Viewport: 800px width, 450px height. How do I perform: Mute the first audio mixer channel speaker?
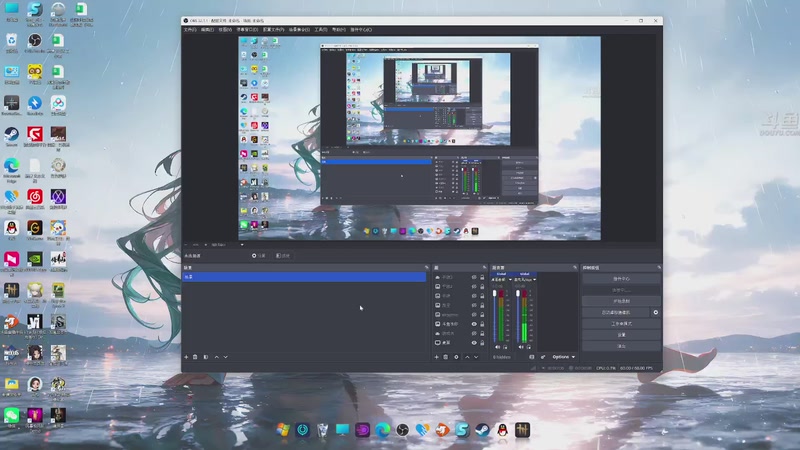(497, 347)
